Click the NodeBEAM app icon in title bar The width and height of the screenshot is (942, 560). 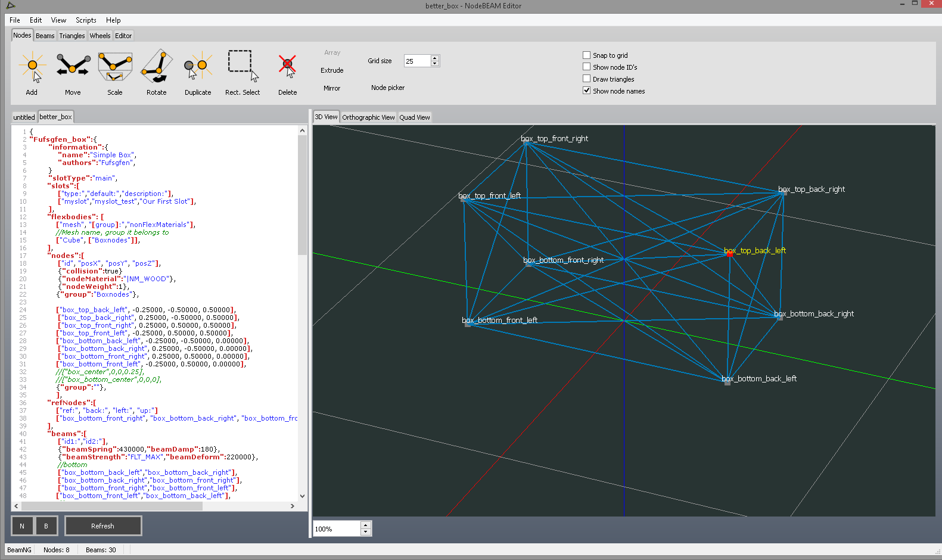(x=10, y=5)
